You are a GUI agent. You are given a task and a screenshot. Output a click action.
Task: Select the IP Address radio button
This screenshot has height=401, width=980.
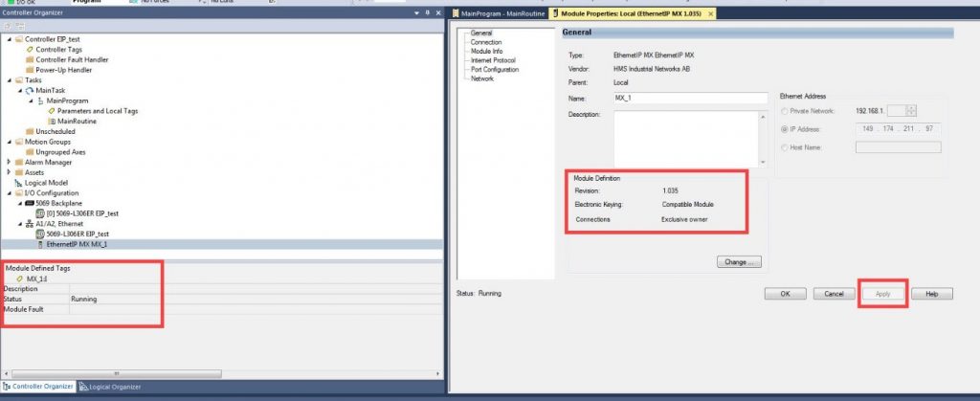785,129
